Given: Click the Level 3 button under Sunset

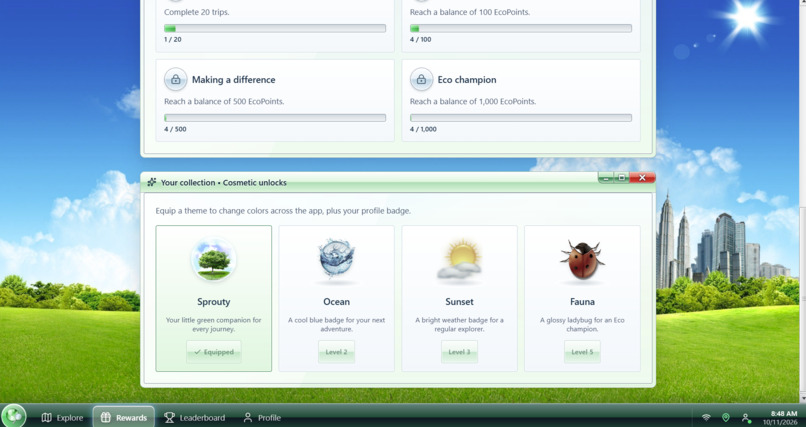Looking at the screenshot, I should tap(459, 352).
